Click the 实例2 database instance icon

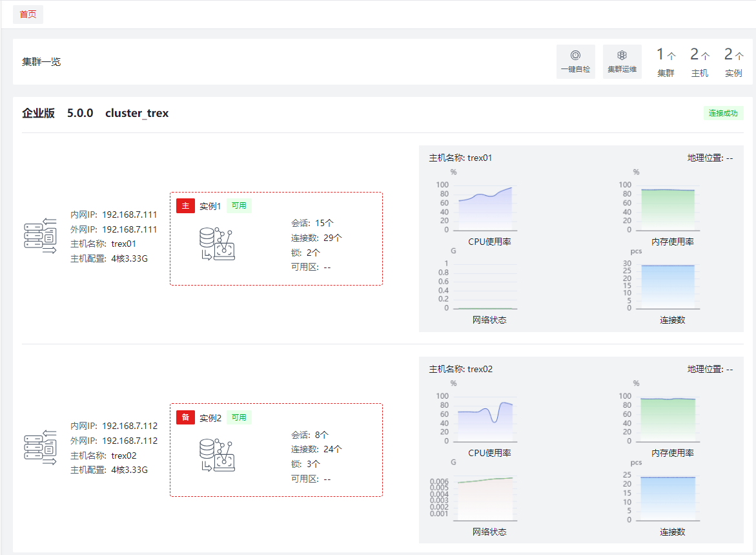[217, 455]
